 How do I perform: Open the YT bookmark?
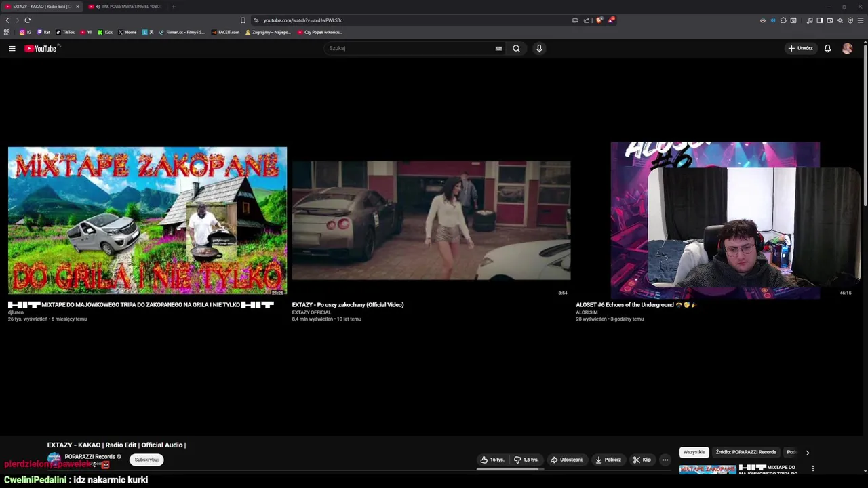click(x=86, y=32)
